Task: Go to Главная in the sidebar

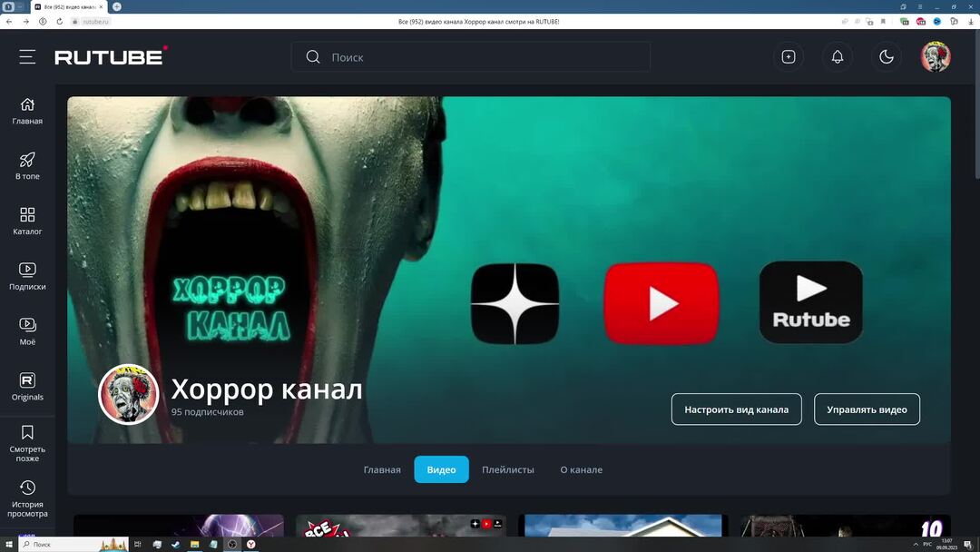Action: click(x=27, y=112)
